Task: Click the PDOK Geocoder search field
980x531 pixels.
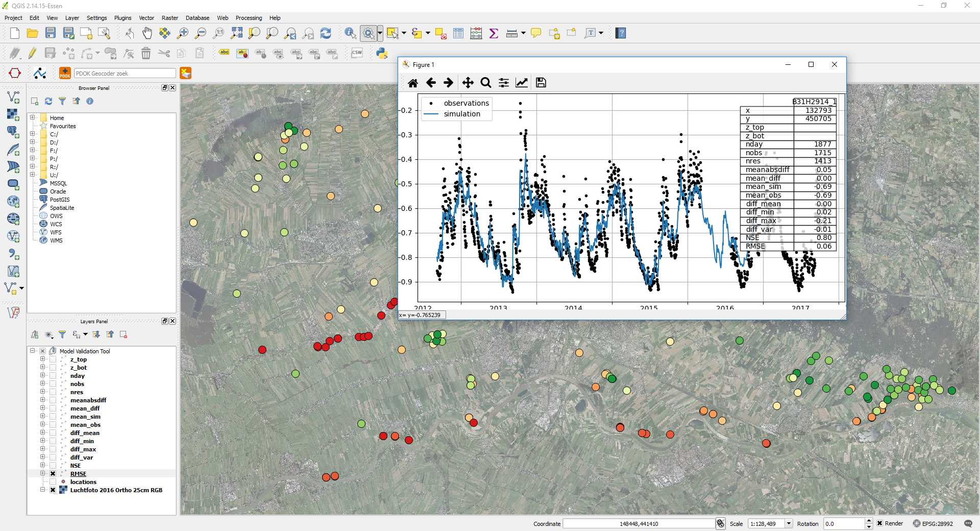Action: click(125, 74)
